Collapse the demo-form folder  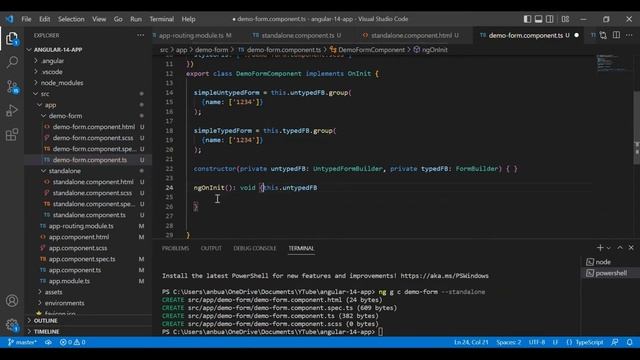(x=65, y=116)
